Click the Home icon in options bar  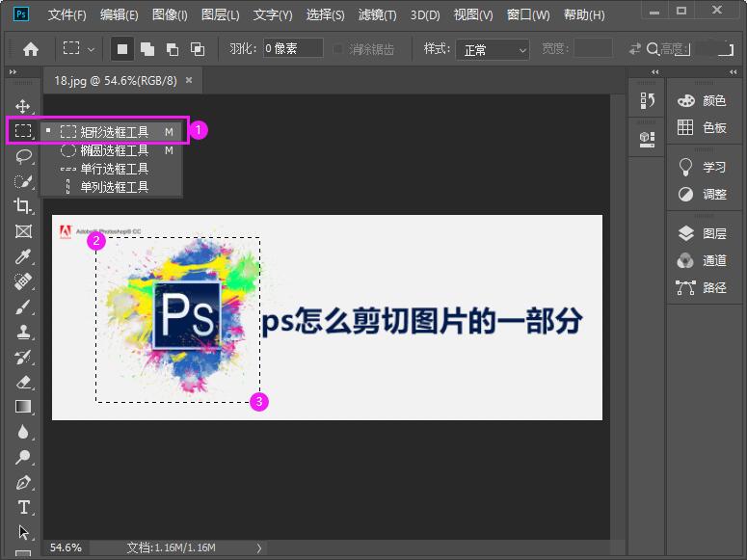pyautogui.click(x=31, y=48)
